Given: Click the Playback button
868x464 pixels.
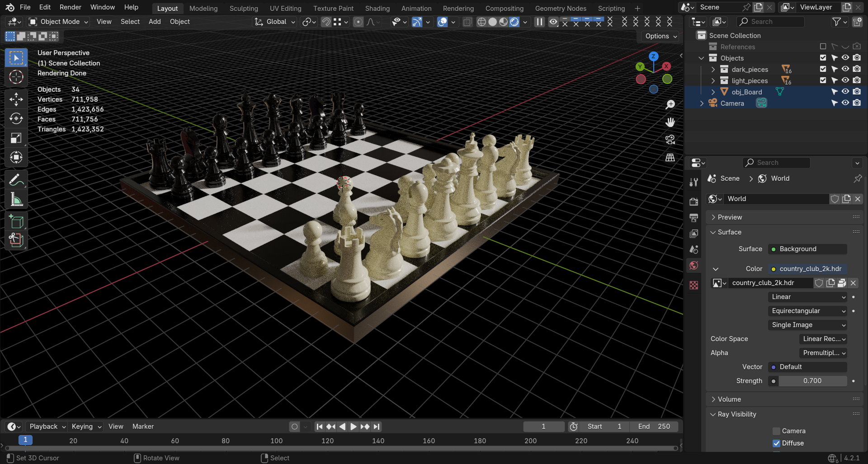Looking at the screenshot, I should (47, 427).
